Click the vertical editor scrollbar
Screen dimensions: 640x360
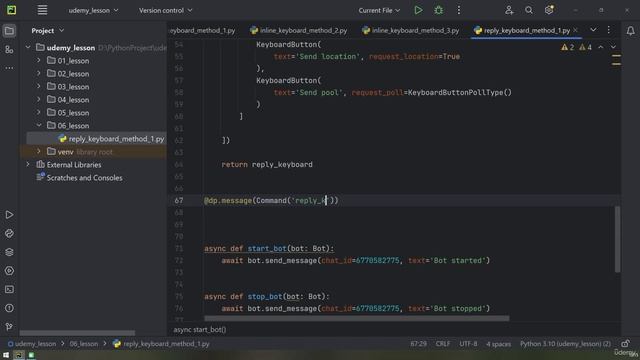pyautogui.click(x=618, y=239)
